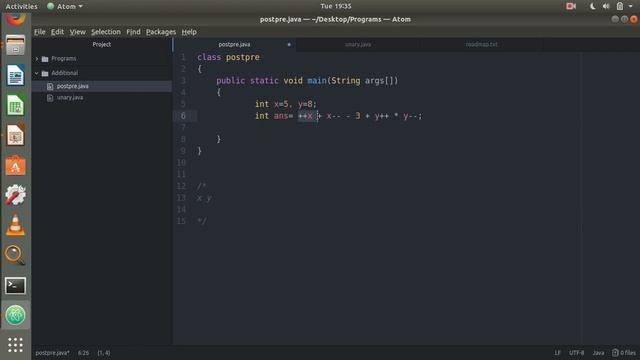
Task: Click the y=8 assignment on line 5
Action: pos(305,104)
